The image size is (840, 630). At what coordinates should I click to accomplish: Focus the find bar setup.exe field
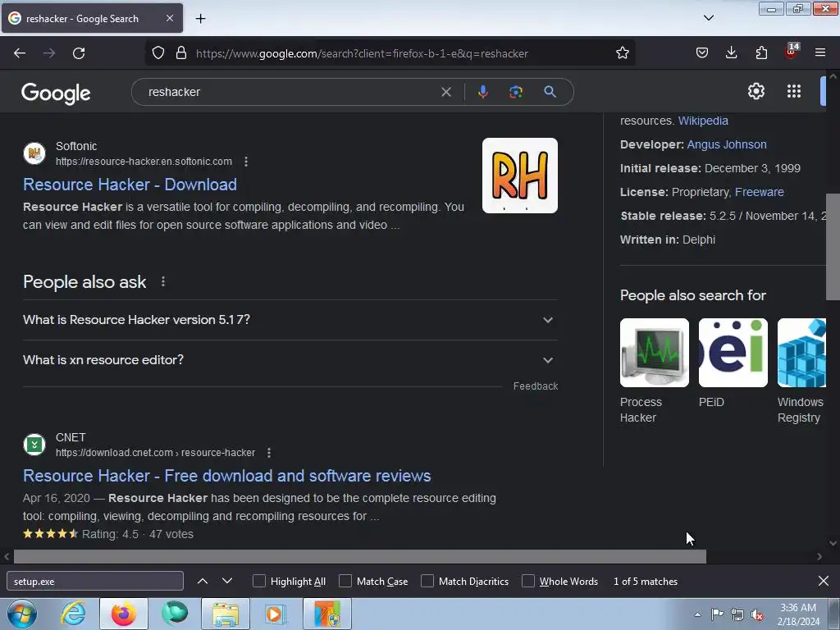coord(95,582)
